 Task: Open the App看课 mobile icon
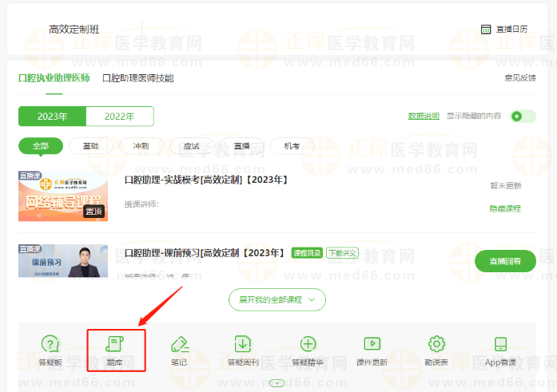[501, 350]
